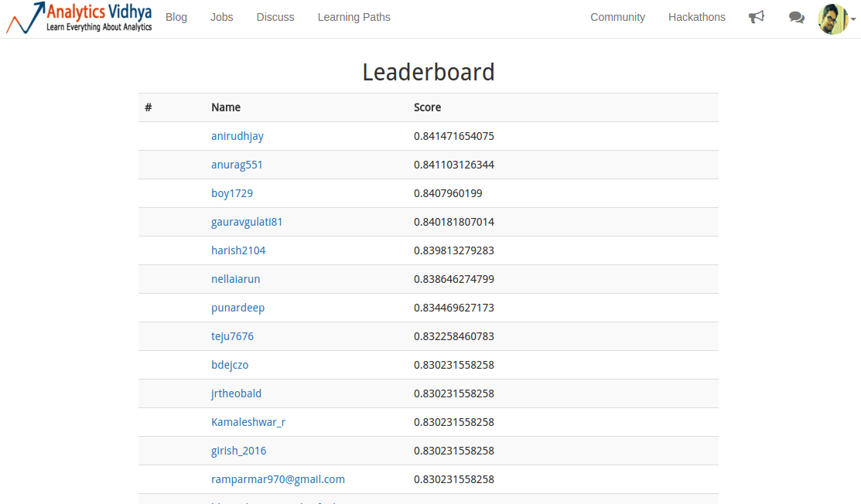The height and width of the screenshot is (504, 861).
Task: Open the Community nav item
Action: (618, 17)
